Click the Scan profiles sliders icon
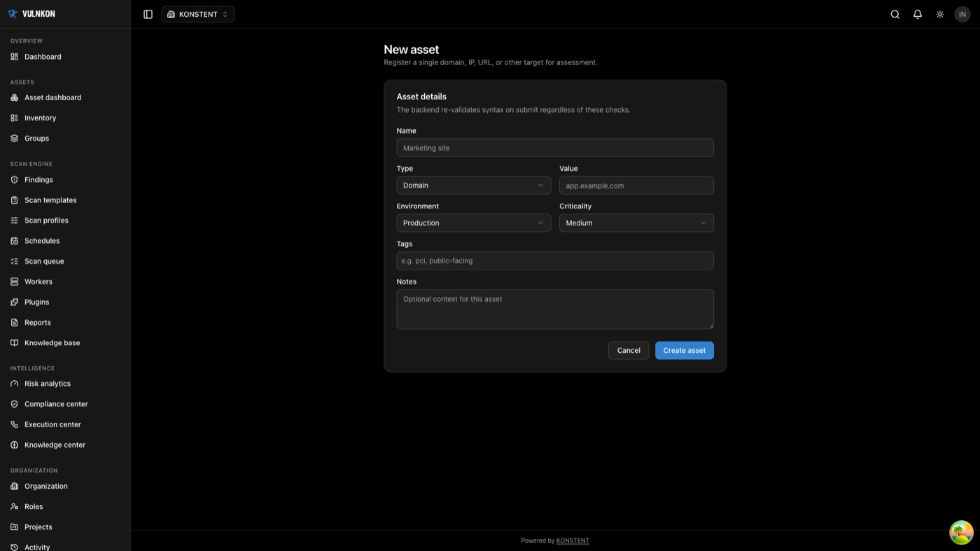 tap(14, 220)
